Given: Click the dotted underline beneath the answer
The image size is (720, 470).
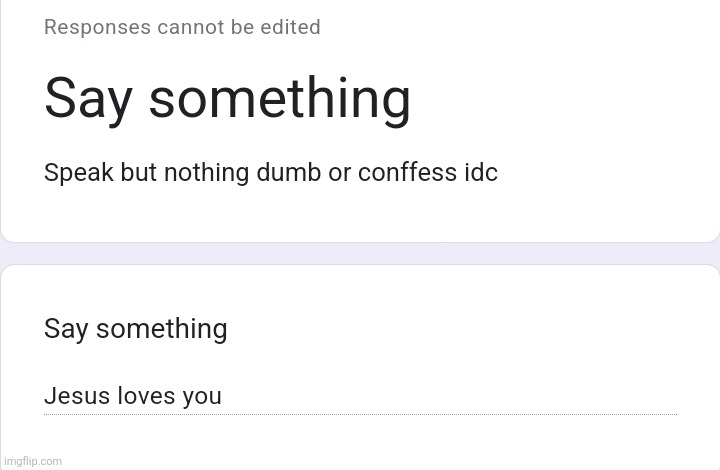Looking at the screenshot, I should tap(360, 414).
